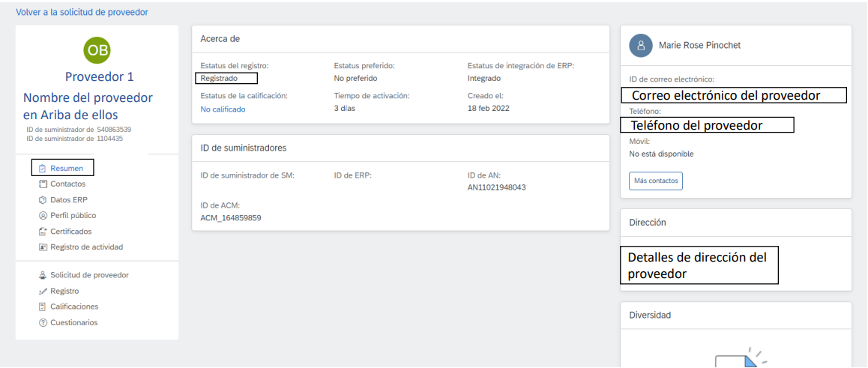Click the Cuestionarios question mark icon
868x368 pixels.
pyautogui.click(x=42, y=322)
